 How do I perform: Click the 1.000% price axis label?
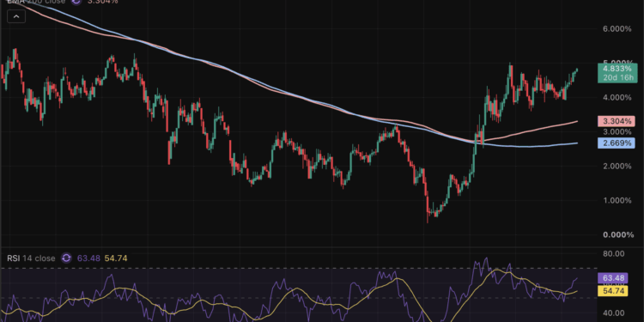[x=617, y=200]
